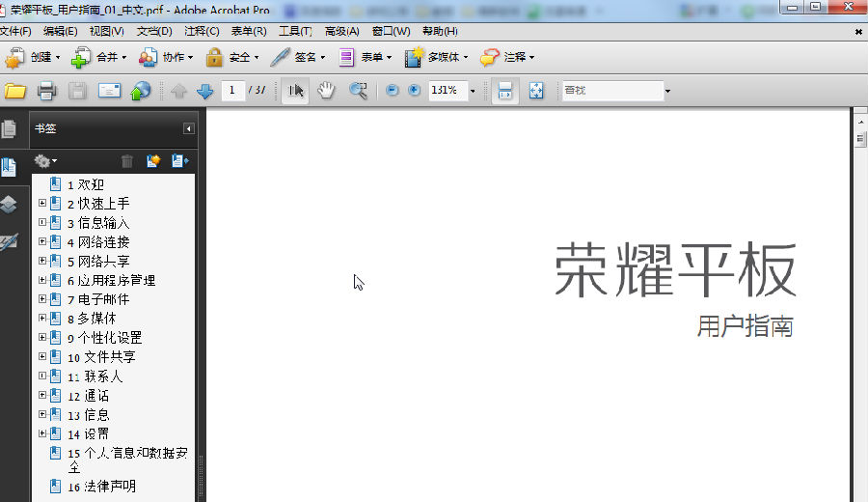Click the Print icon in toolbar
This screenshot has height=502, width=868.
click(46, 91)
